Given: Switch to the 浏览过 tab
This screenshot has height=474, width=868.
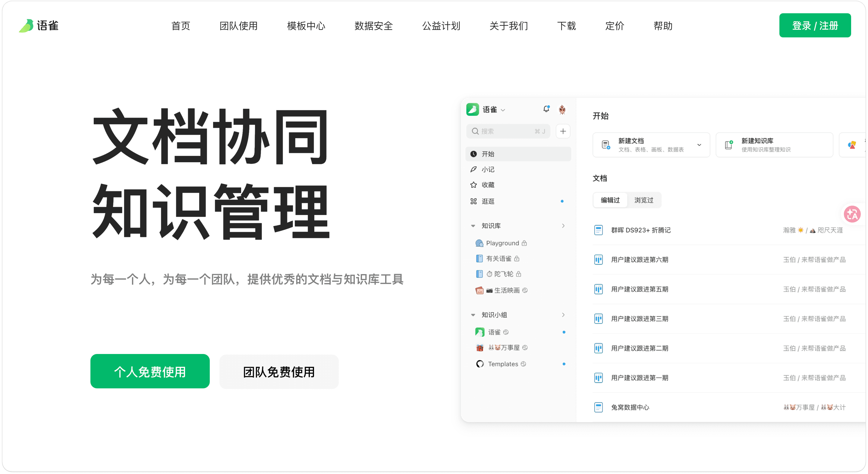Looking at the screenshot, I should [644, 200].
